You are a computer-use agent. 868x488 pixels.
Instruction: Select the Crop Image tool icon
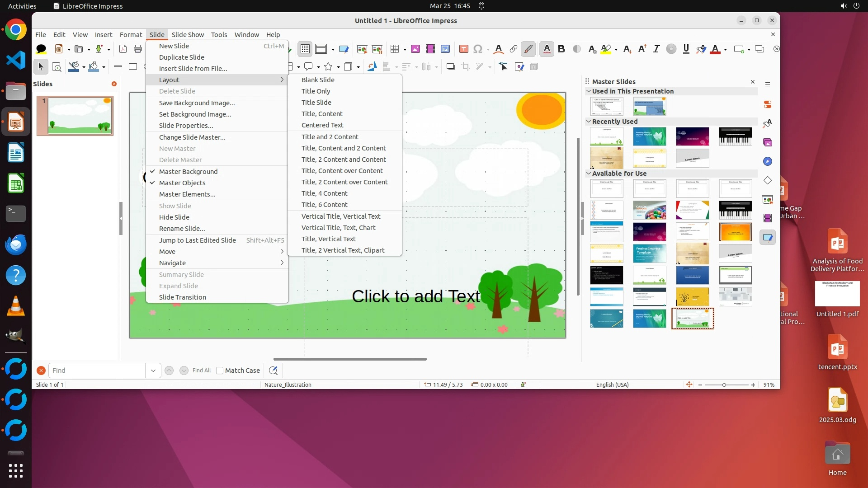(465, 67)
